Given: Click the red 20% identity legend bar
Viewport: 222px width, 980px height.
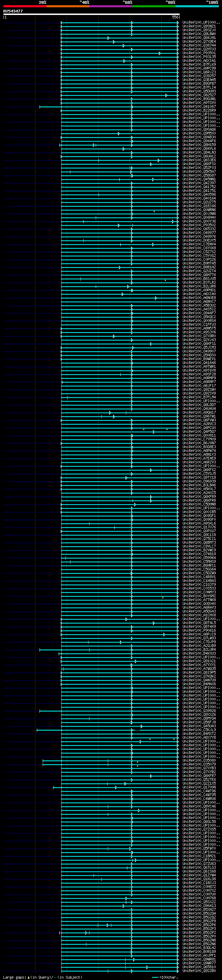Looking at the screenshot, I should 25,6.
